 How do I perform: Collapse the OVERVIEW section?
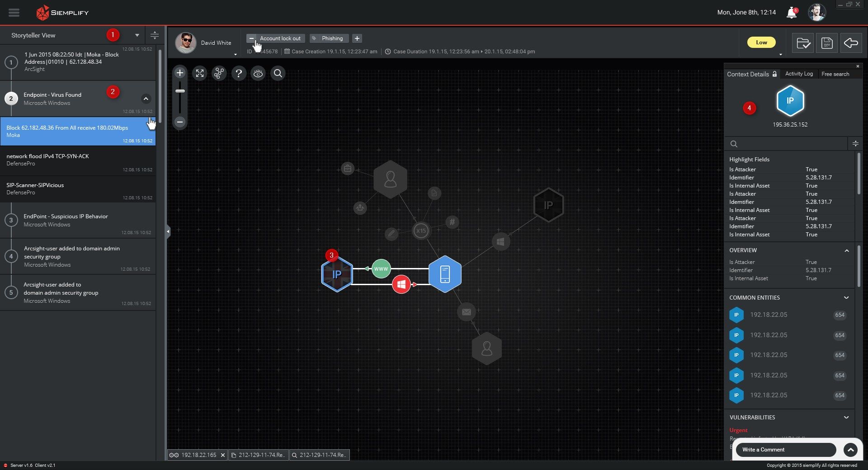tap(847, 250)
